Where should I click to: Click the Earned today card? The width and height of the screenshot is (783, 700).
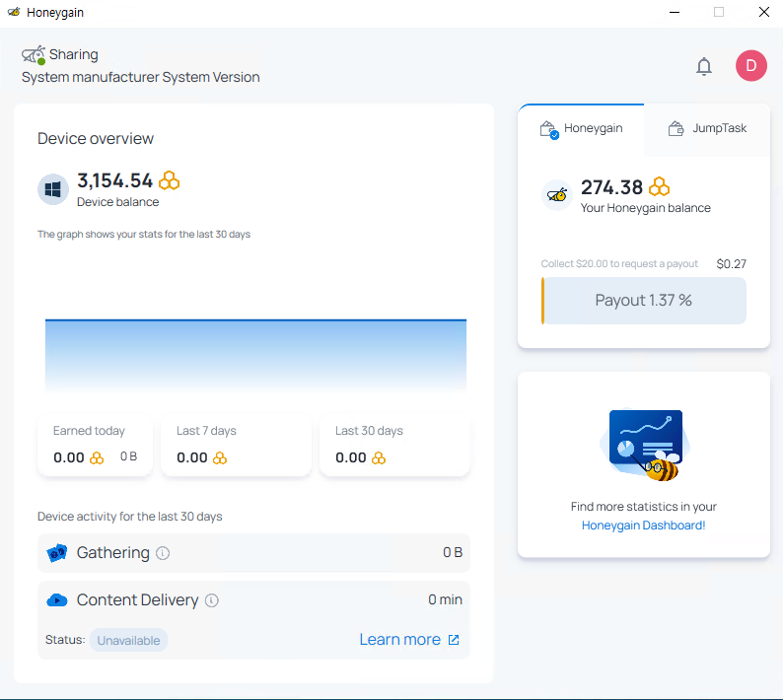(95, 445)
